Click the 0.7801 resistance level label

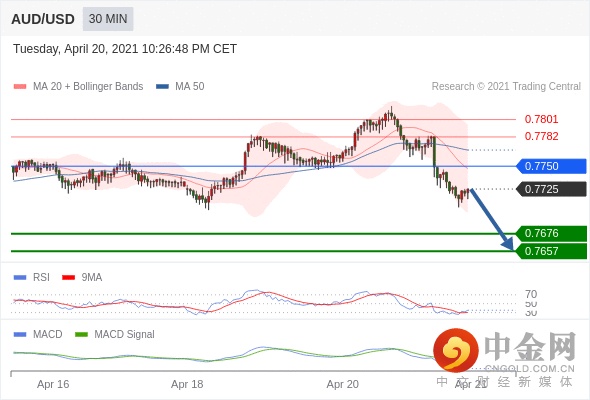tap(541, 119)
